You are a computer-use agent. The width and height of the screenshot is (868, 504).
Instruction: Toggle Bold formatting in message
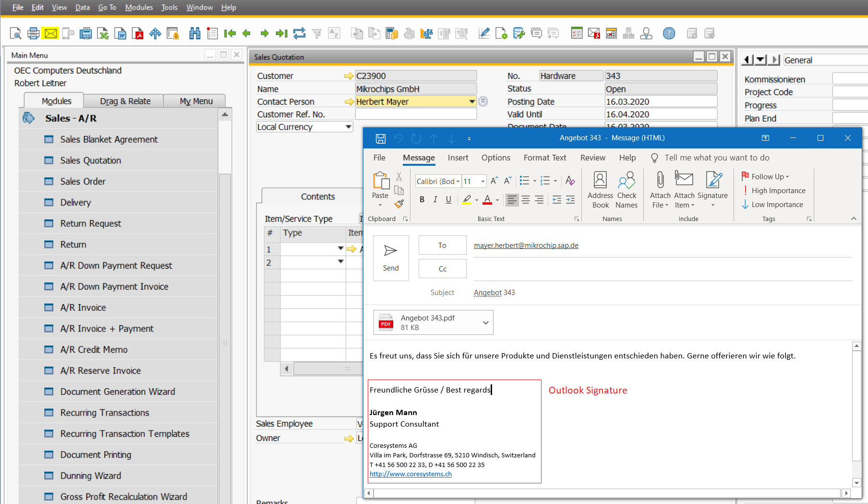[422, 199]
